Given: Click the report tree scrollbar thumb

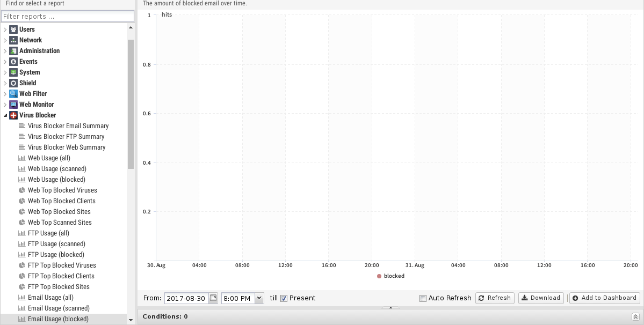Looking at the screenshot, I should click(131, 104).
